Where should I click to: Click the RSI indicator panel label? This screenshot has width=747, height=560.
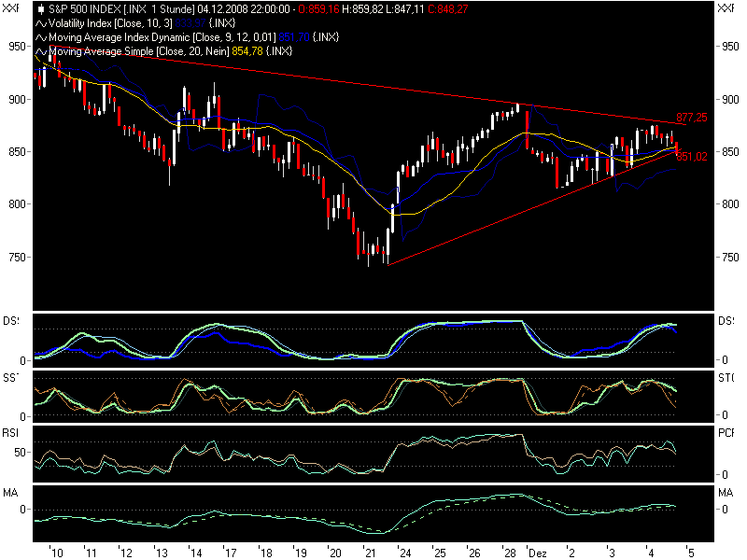pos(10,432)
